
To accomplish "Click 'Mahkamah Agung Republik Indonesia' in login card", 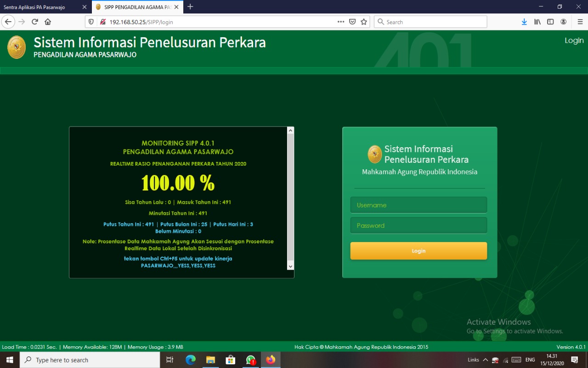I will [x=420, y=172].
